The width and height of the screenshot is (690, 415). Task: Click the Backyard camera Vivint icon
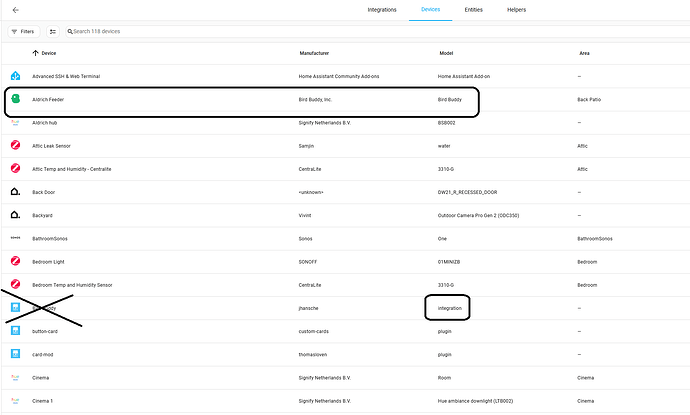15,215
